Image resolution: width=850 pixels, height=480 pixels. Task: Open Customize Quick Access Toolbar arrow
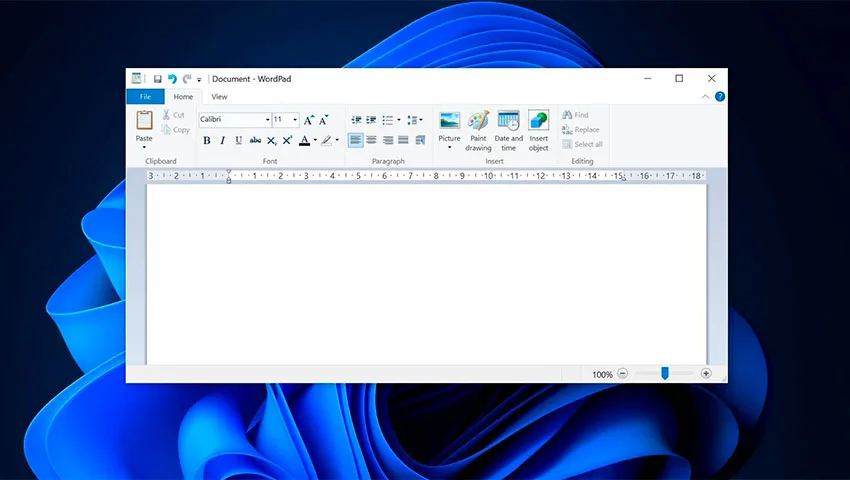click(x=199, y=80)
